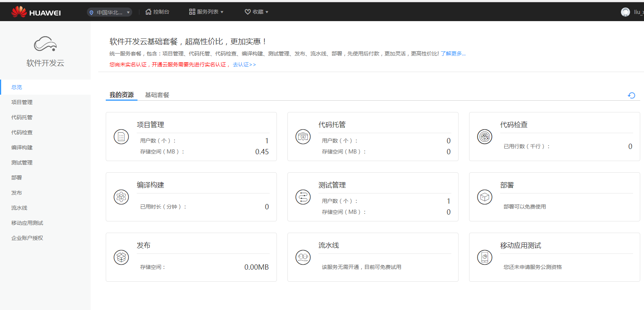Open 代码检查 in the sidebar
Image resolution: width=644 pixels, height=310 pixels.
22,132
